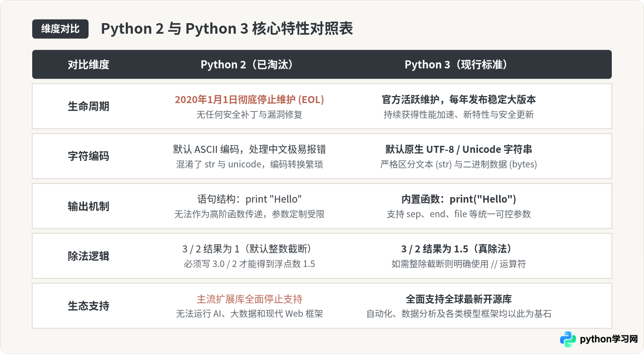Click '无任何安全补丁与漏洞修复' text
644x354 pixels.
pyautogui.click(x=249, y=115)
